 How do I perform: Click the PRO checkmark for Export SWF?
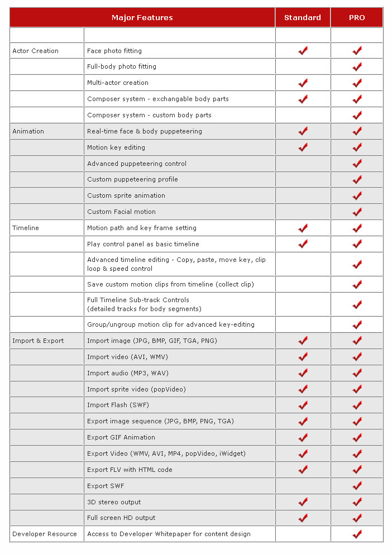(x=357, y=486)
